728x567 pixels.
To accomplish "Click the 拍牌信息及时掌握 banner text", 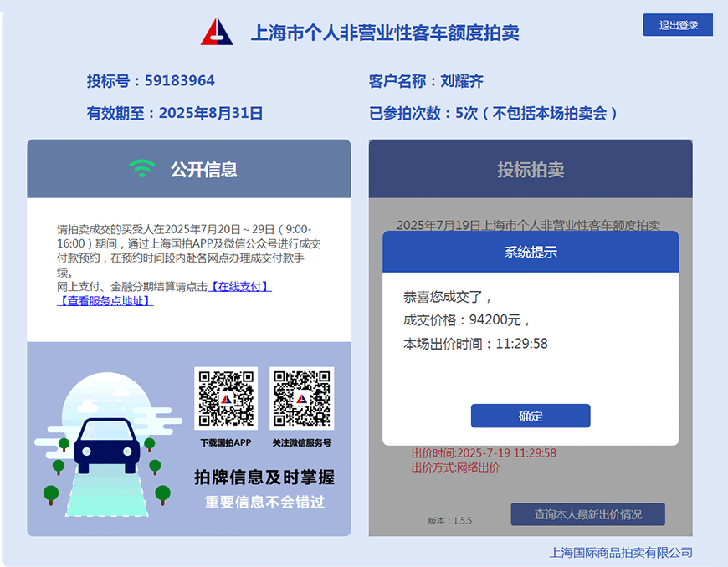I will pos(264,478).
